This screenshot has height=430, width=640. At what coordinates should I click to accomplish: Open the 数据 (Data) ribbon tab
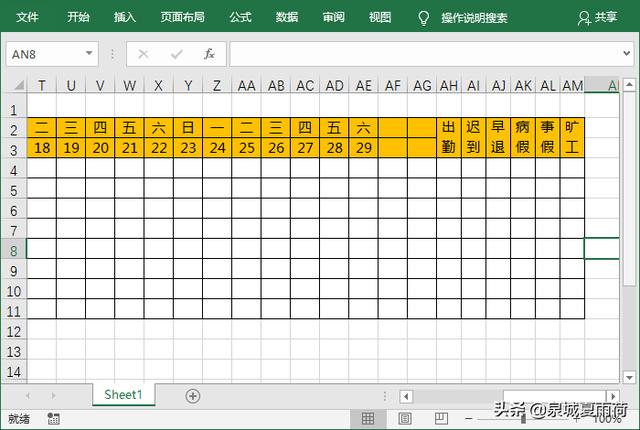point(287,17)
